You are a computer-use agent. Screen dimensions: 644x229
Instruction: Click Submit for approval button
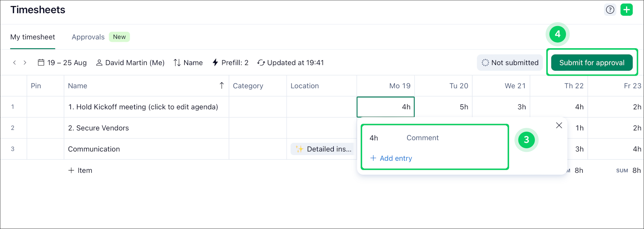[592, 63]
